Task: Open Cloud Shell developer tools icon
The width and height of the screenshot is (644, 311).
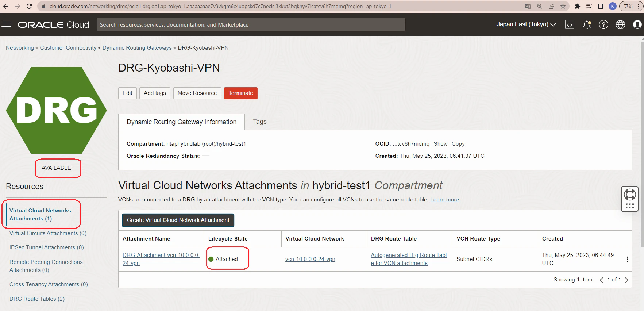Action: click(570, 24)
